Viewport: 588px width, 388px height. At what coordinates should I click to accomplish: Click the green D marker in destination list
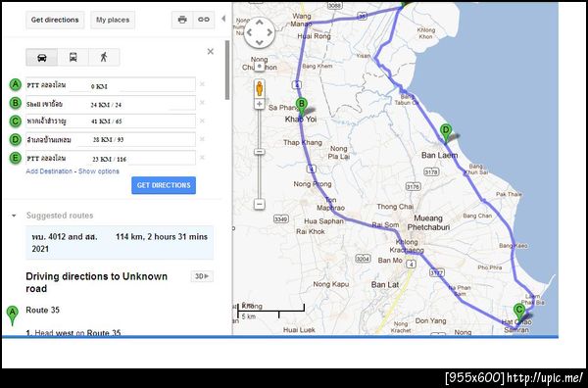[15, 139]
